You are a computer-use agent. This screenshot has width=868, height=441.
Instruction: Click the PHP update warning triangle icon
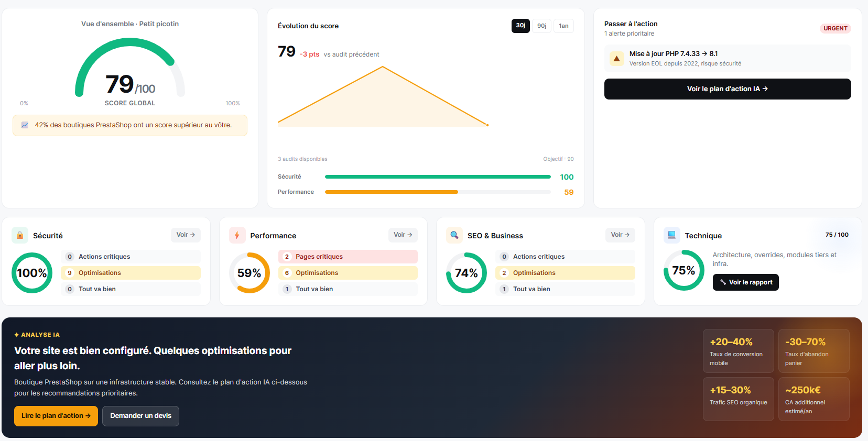click(x=617, y=59)
